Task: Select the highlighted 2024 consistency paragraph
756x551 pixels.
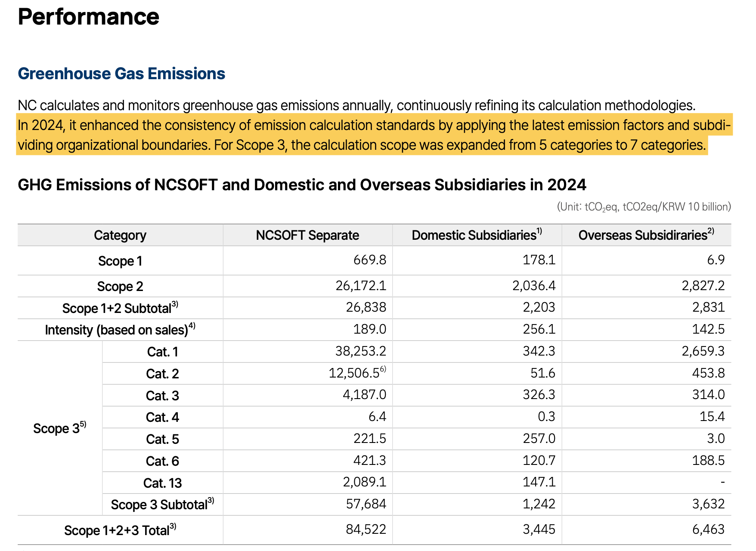Action: tap(374, 135)
